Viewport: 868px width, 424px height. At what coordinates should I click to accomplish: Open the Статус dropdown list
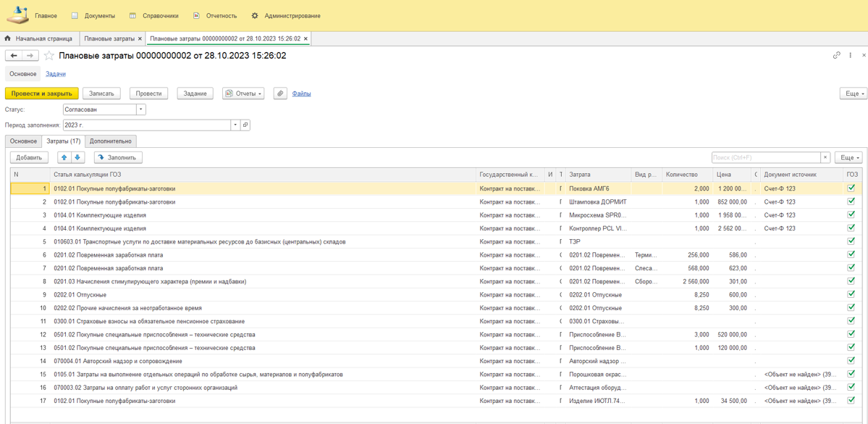(x=141, y=109)
